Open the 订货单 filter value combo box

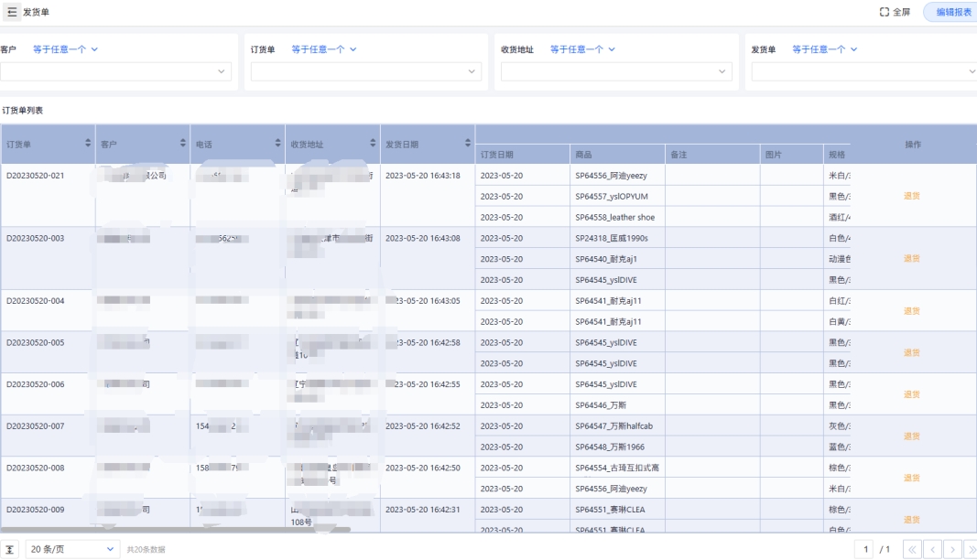point(366,71)
